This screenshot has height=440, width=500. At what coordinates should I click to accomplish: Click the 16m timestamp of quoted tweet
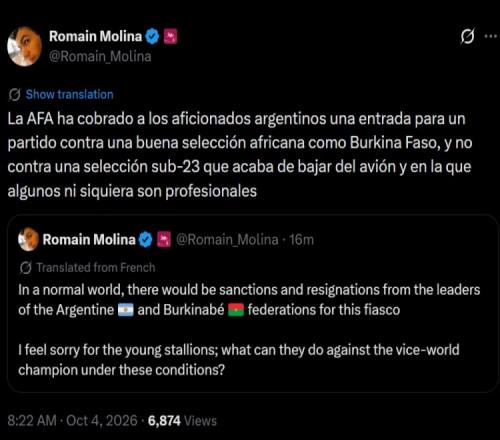(301, 240)
